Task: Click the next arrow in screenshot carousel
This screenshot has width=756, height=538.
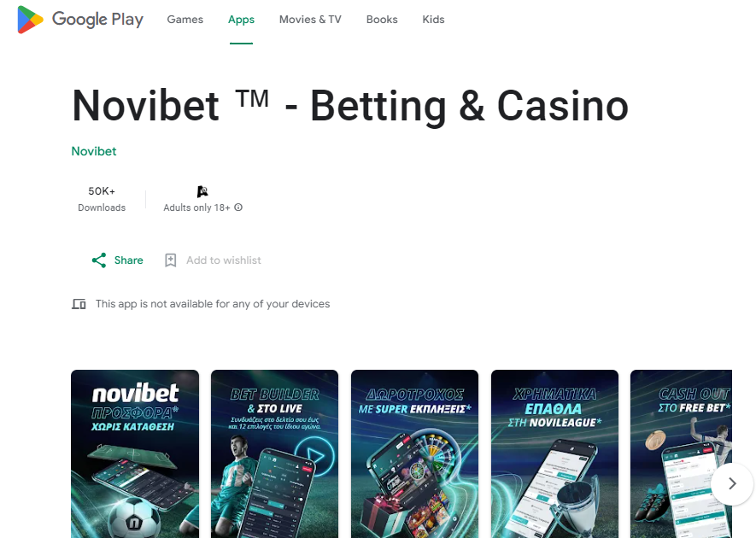Action: pos(732,483)
